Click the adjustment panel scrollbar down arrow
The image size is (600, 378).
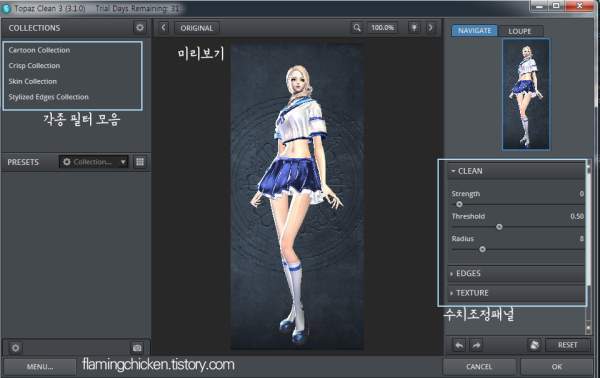(x=588, y=328)
